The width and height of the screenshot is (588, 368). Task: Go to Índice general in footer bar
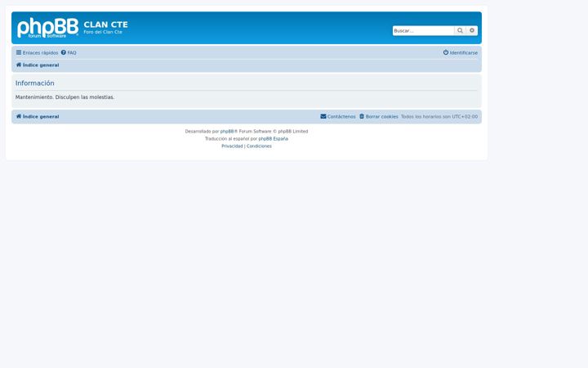tap(37, 116)
